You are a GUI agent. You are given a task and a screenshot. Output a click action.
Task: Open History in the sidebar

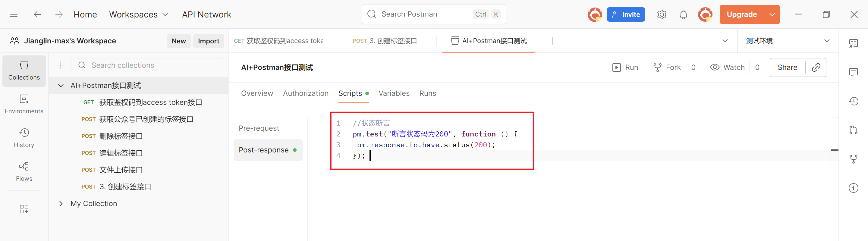coord(24,138)
